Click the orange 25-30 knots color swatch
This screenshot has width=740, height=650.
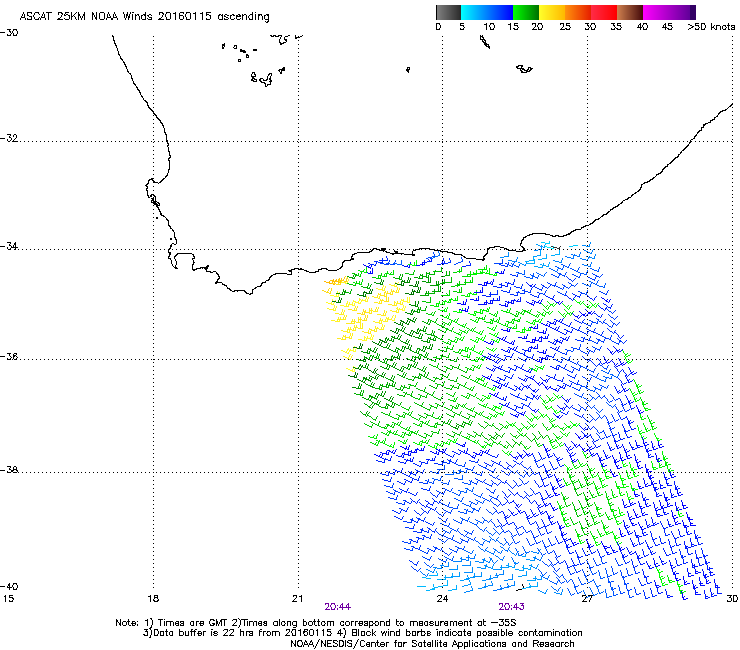[x=578, y=12]
